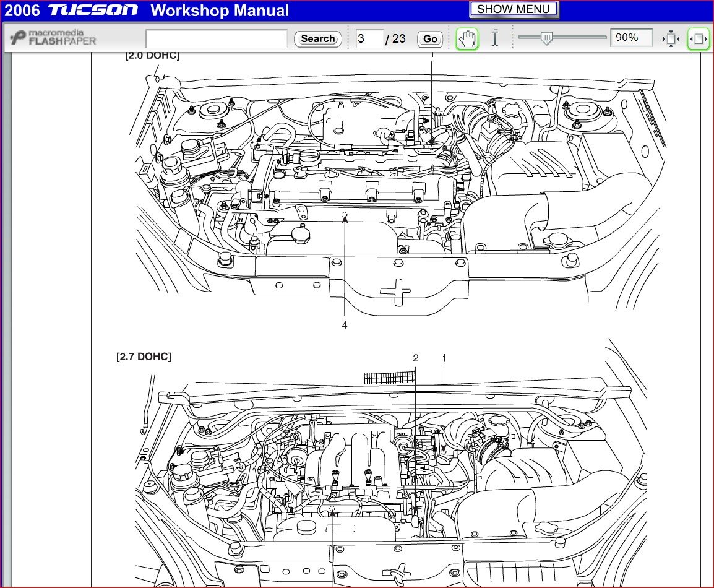Image resolution: width=714 pixels, height=588 pixels.
Task: Click the zoom slider handle
Action: coord(547,38)
